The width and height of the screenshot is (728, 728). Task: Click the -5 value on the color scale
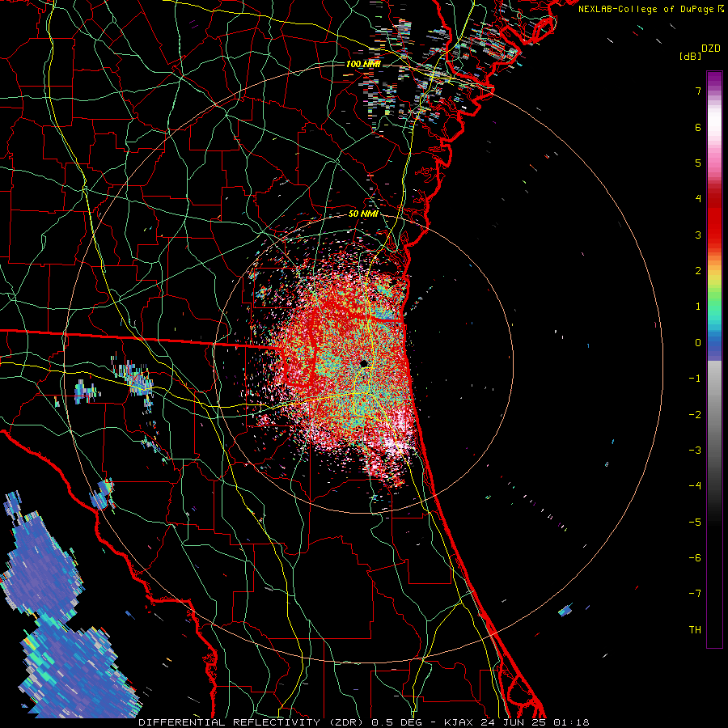tap(695, 523)
